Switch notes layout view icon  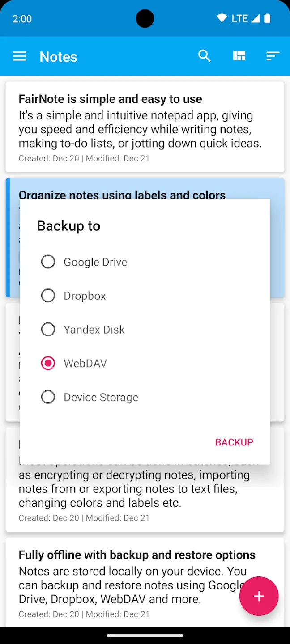click(x=239, y=56)
